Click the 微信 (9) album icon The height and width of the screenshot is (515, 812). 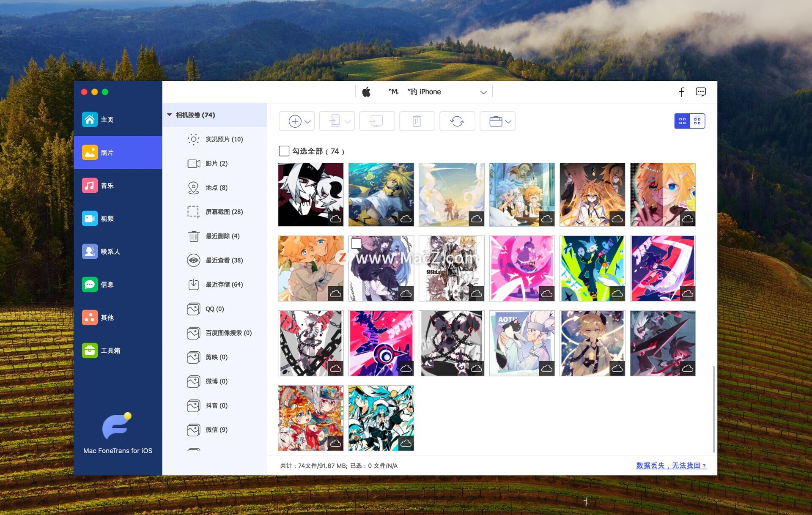click(x=194, y=430)
